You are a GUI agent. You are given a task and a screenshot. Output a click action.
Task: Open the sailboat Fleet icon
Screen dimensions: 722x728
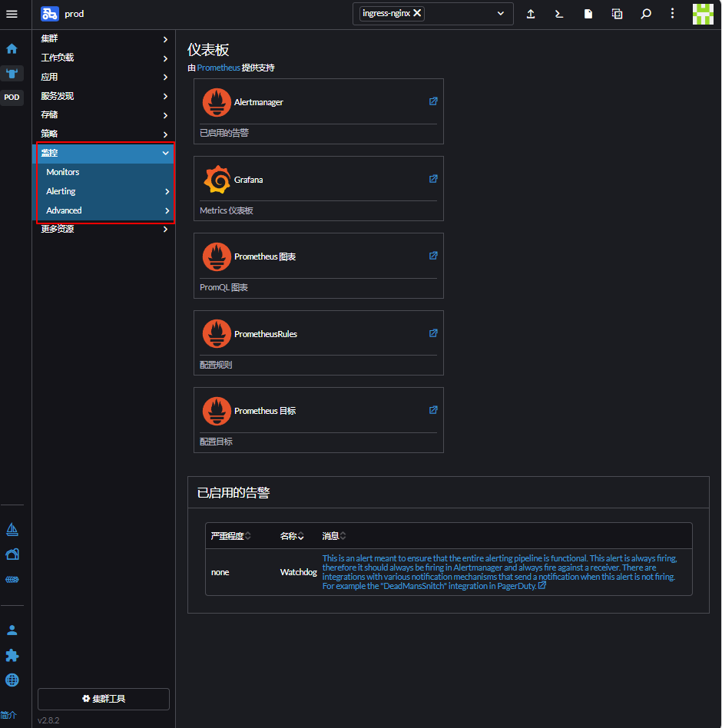(x=12, y=529)
